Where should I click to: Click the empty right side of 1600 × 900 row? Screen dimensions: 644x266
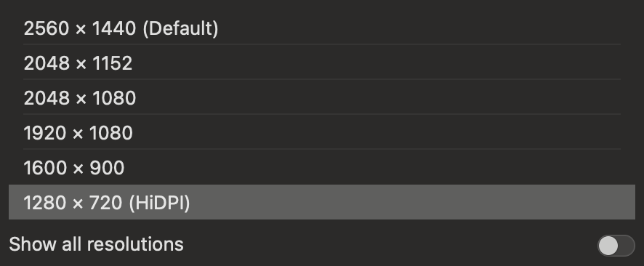pyautogui.click(x=378, y=168)
